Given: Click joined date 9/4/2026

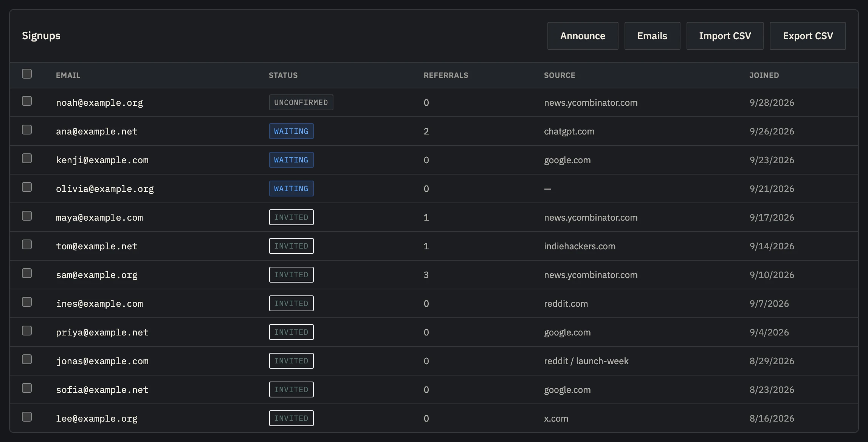Looking at the screenshot, I should coord(769,332).
